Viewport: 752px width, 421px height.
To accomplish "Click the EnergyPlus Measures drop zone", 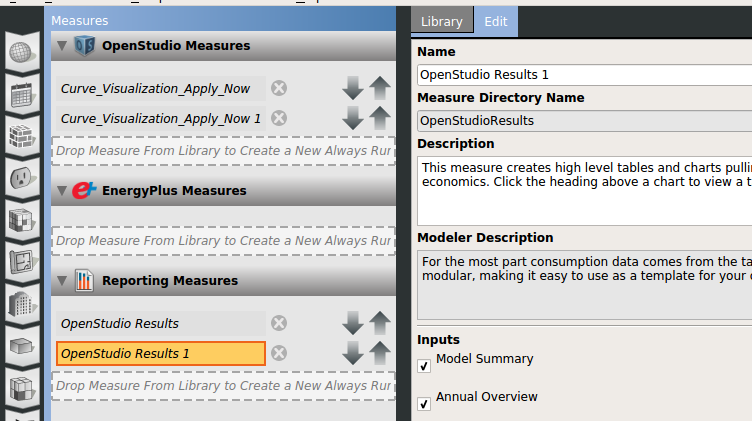I will [x=223, y=241].
